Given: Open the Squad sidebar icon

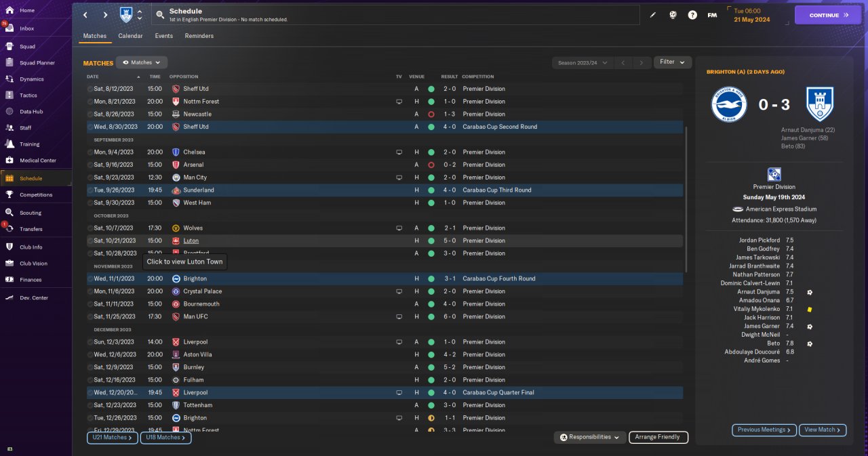Looking at the screenshot, I should (9, 47).
